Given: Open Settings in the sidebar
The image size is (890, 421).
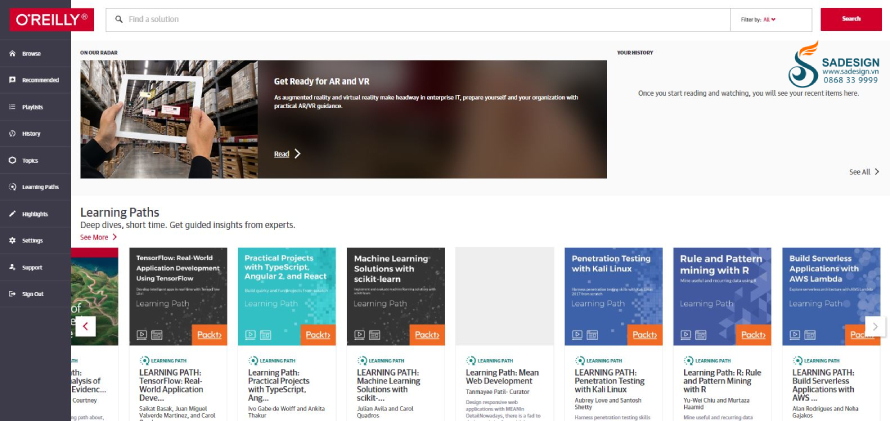Looking at the screenshot, I should coord(35,241).
